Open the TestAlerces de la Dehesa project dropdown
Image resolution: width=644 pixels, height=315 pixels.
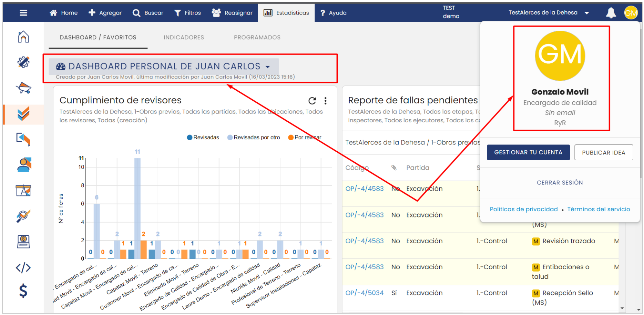click(549, 13)
